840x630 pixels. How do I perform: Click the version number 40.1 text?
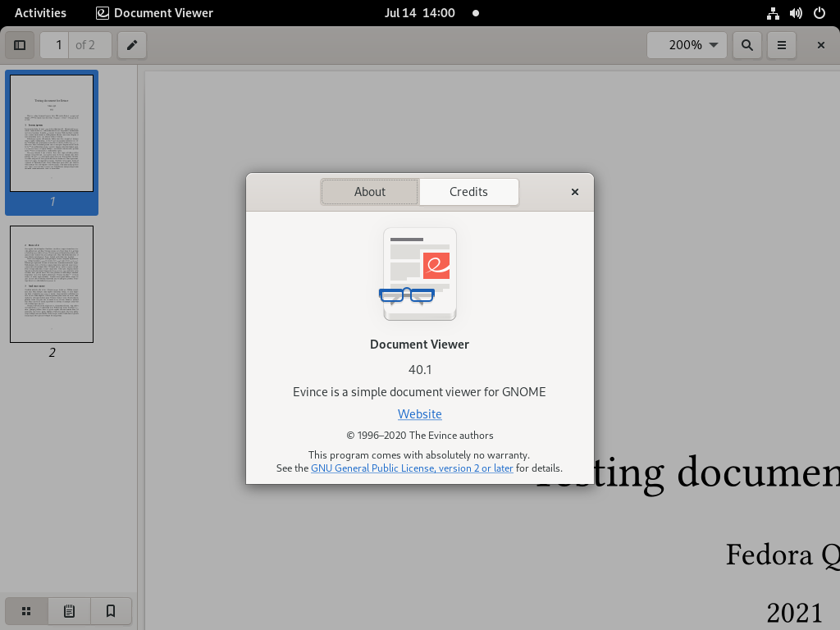click(419, 370)
